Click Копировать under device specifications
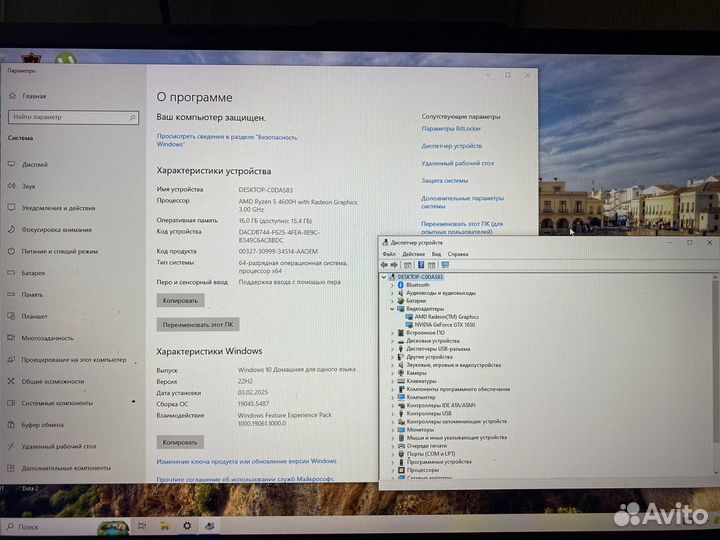Screen dimensions: 720x540 click(x=180, y=301)
